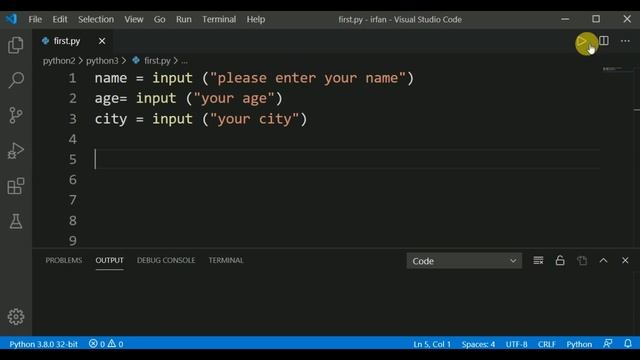The image size is (640, 360).
Task: Open the File menu
Action: click(x=35, y=19)
